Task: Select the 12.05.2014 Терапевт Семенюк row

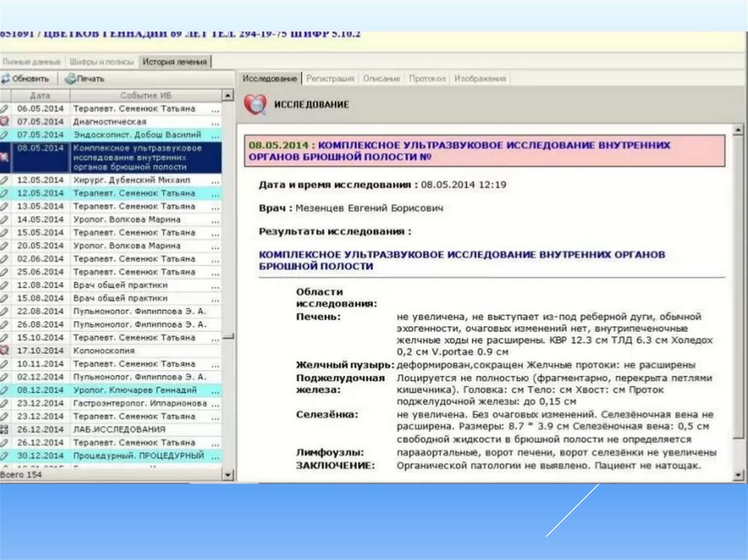Action: (x=111, y=193)
